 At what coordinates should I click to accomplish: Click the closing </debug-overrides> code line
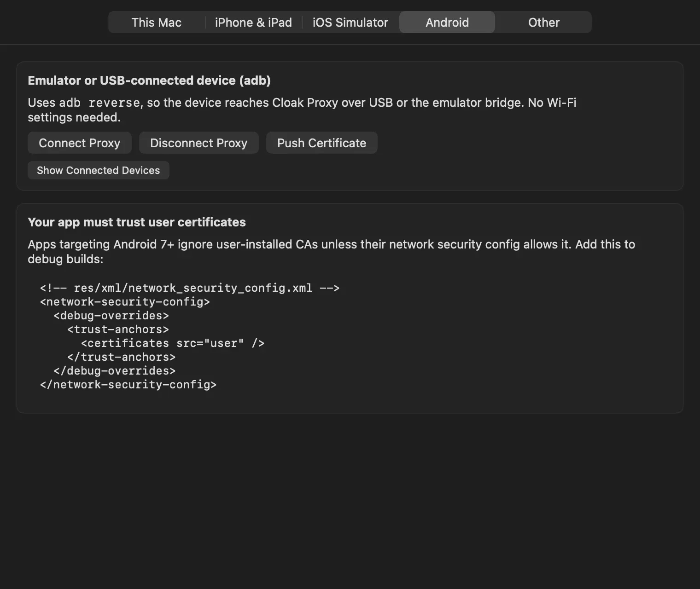coord(115,371)
